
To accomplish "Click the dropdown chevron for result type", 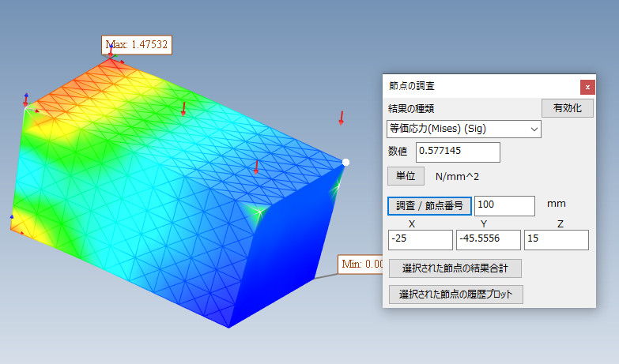I will [x=534, y=129].
